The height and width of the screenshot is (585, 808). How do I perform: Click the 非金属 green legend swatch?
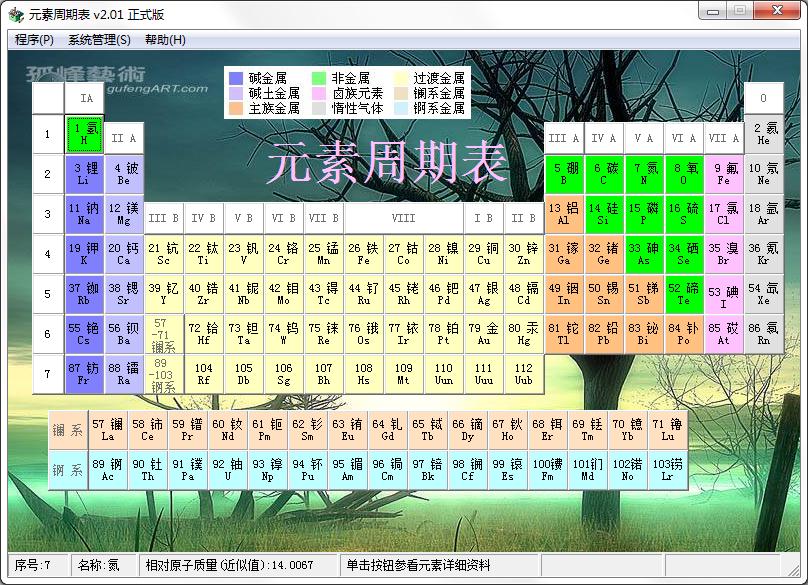[319, 78]
